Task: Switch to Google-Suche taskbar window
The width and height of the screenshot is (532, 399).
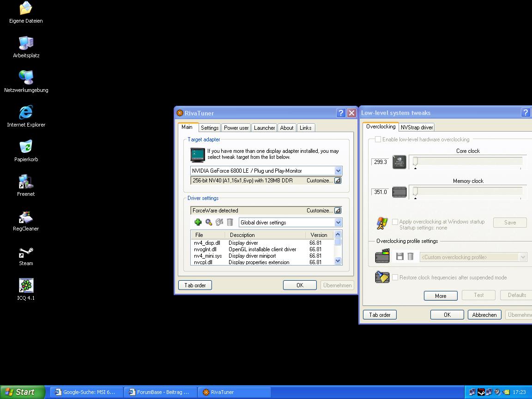Action: pos(86,392)
